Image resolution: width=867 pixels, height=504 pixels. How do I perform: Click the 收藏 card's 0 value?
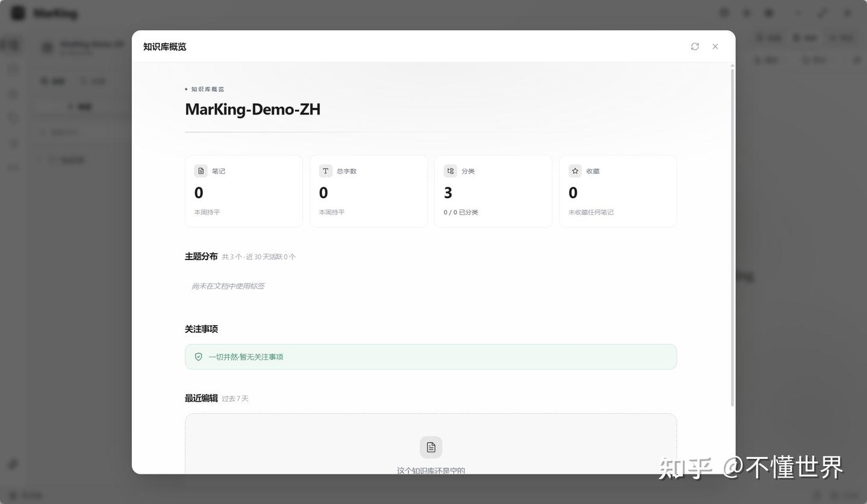(x=573, y=193)
